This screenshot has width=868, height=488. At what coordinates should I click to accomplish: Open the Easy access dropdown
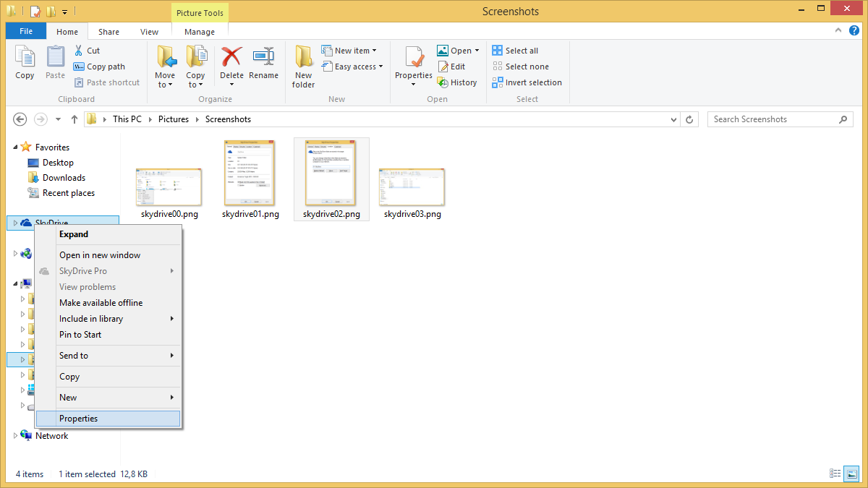pyautogui.click(x=352, y=67)
